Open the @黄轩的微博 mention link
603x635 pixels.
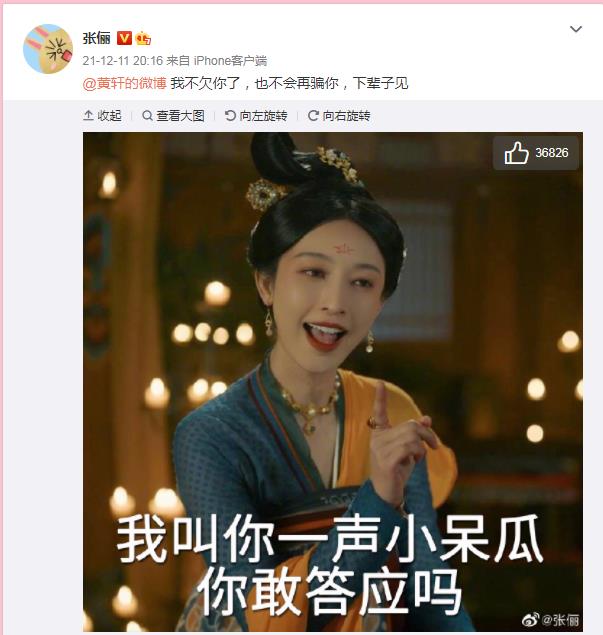[x=125, y=83]
